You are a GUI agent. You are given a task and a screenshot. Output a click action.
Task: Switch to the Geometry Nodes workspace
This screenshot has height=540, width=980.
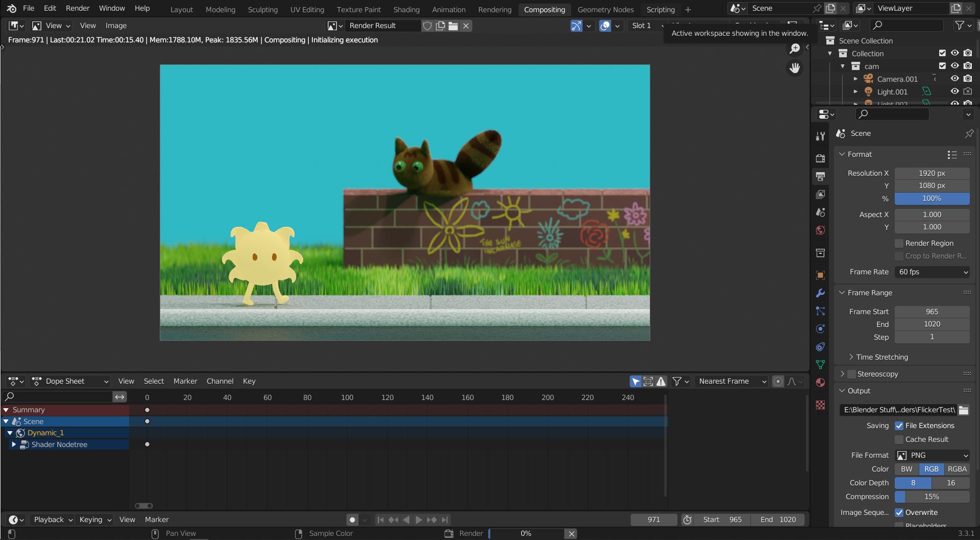pyautogui.click(x=605, y=9)
